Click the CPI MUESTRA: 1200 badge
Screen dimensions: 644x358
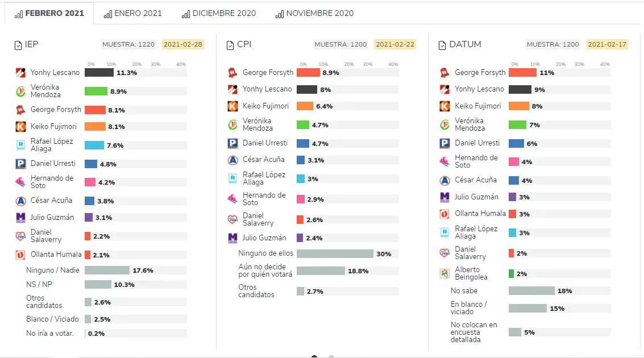click(341, 44)
